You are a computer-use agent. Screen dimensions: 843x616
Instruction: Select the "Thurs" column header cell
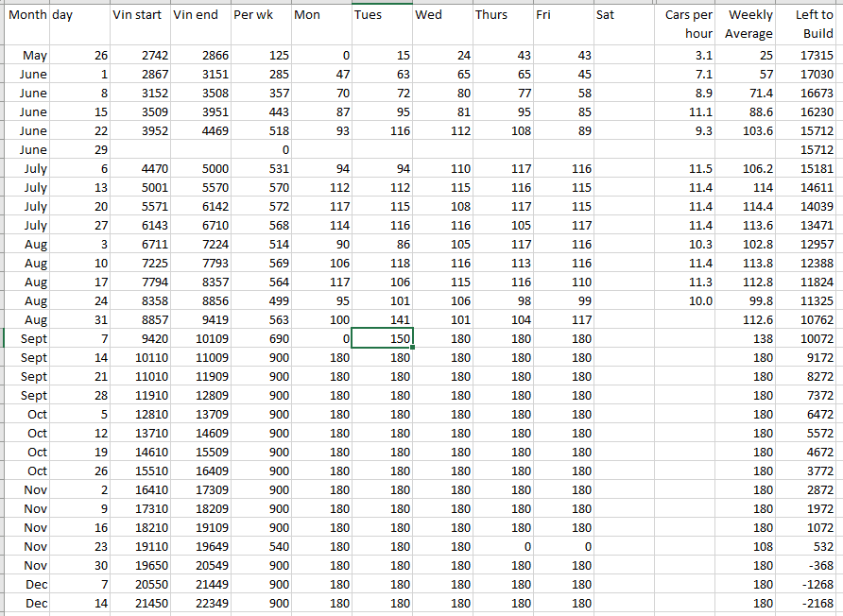point(502,16)
